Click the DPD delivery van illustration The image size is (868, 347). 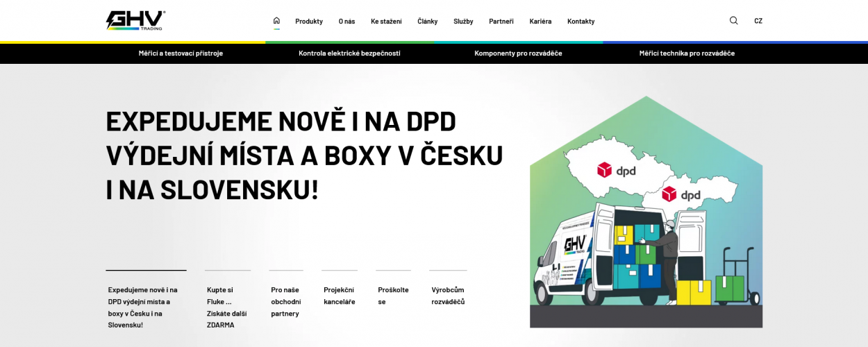coord(646,212)
